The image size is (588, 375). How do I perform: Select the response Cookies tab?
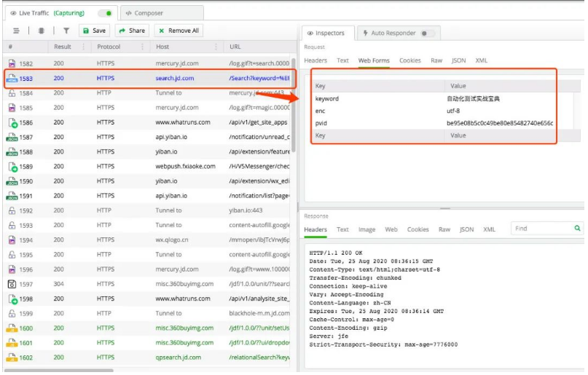418,229
